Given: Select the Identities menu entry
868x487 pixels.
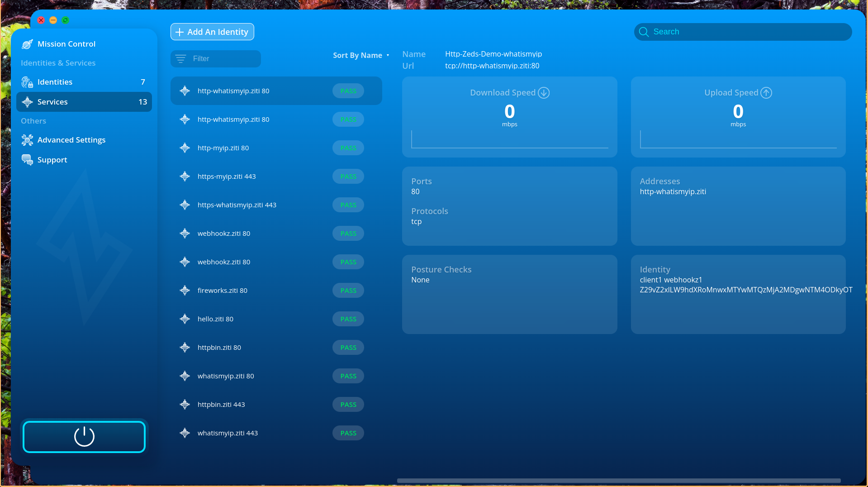Looking at the screenshot, I should (x=55, y=82).
